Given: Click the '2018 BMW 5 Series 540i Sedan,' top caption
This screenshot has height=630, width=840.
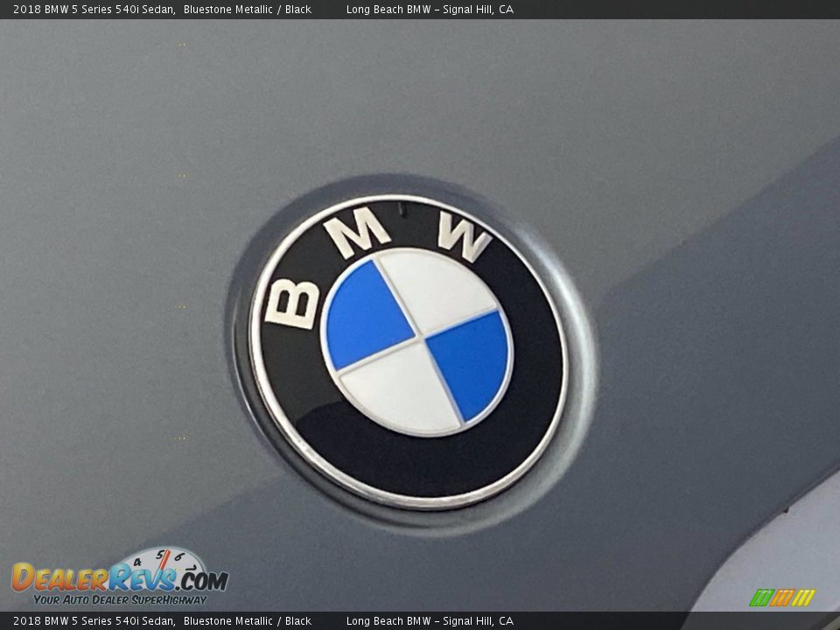Looking at the screenshot, I should click(94, 9).
